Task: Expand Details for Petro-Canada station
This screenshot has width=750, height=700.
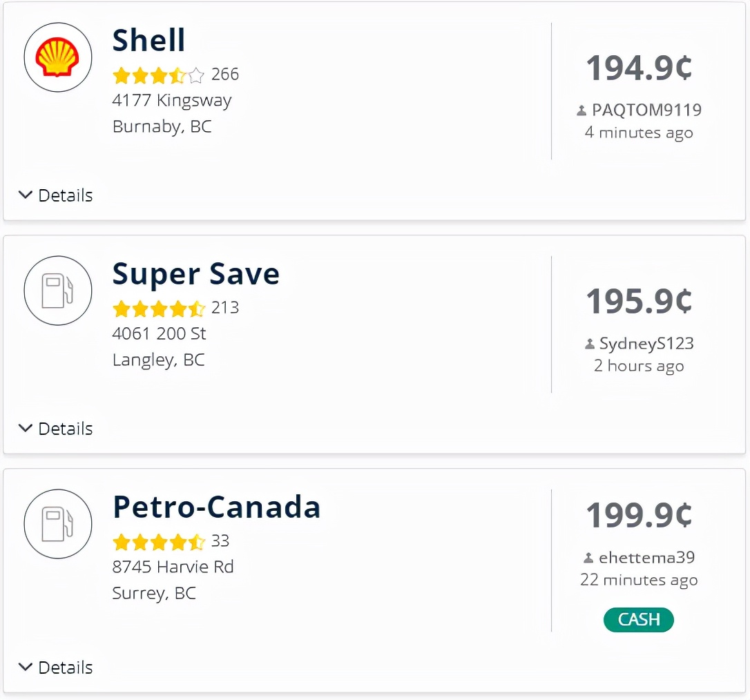Action: pos(56,668)
